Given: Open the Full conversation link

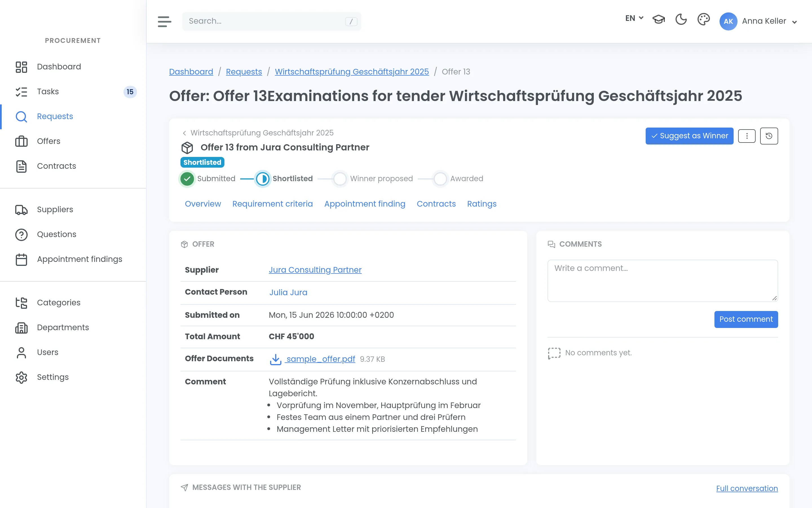Looking at the screenshot, I should point(747,489).
